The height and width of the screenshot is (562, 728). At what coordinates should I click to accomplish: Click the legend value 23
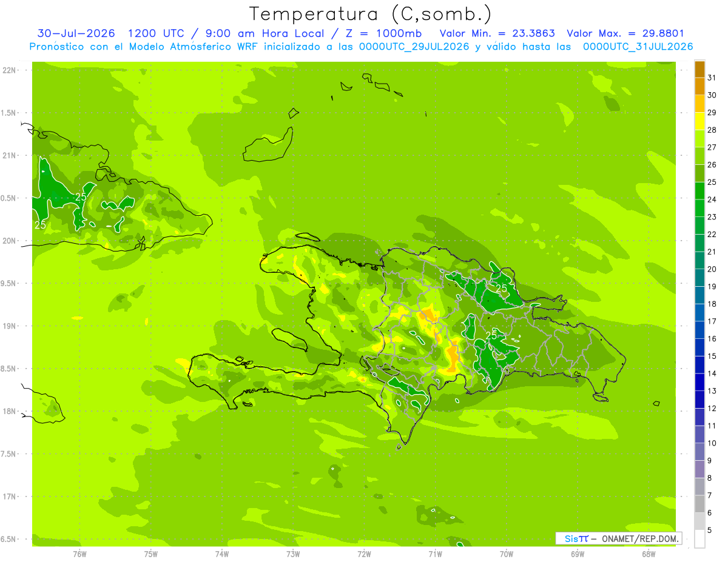[712, 217]
